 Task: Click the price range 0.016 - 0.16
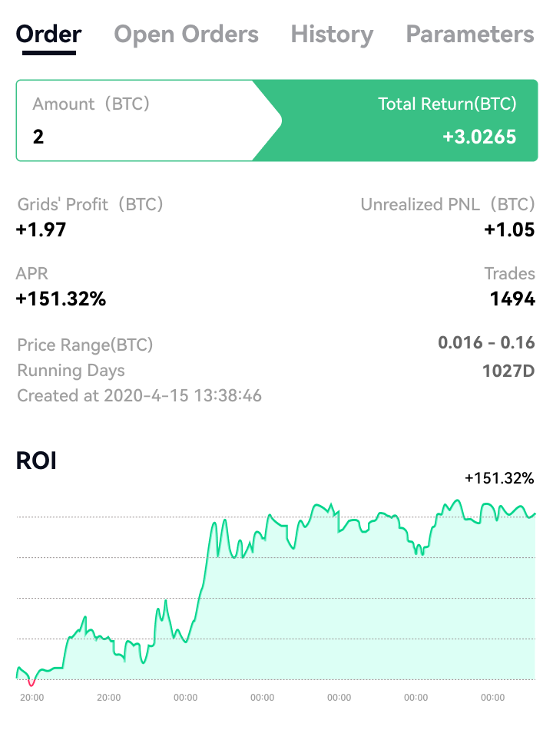pos(486,342)
